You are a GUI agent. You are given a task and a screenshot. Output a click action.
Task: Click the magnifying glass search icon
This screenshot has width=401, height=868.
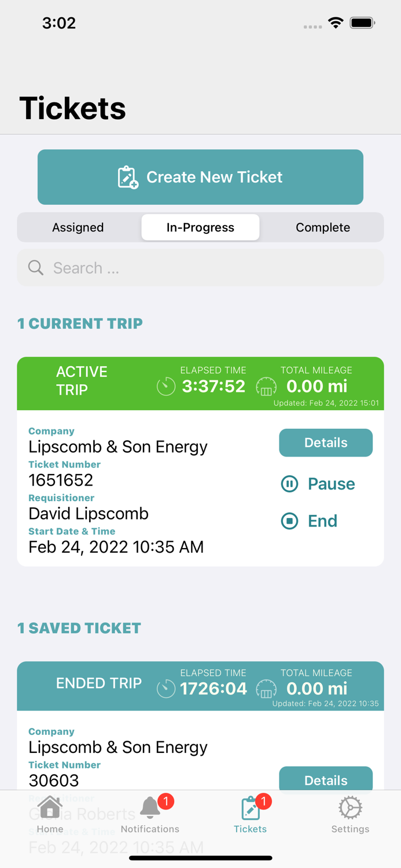[35, 267]
